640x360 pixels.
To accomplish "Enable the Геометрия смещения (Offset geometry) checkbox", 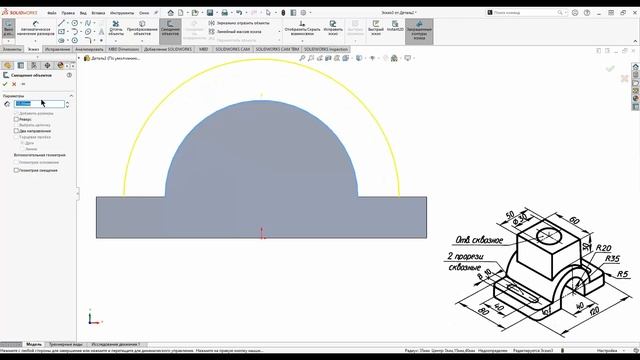I will (16, 170).
